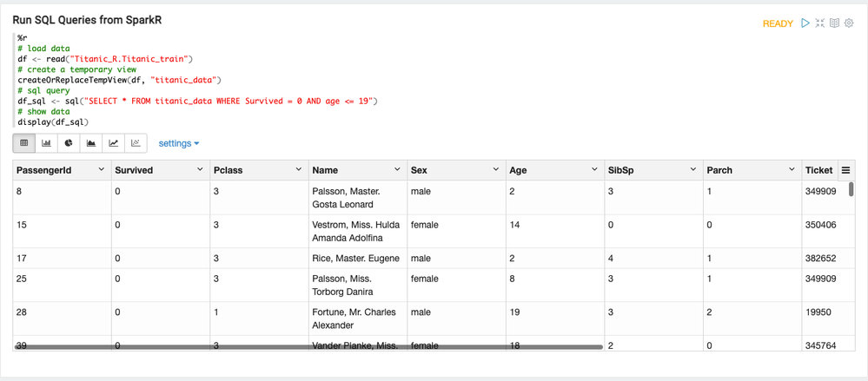Switch to line chart view
Image resolution: width=868 pixels, height=381 pixels.
(x=113, y=143)
